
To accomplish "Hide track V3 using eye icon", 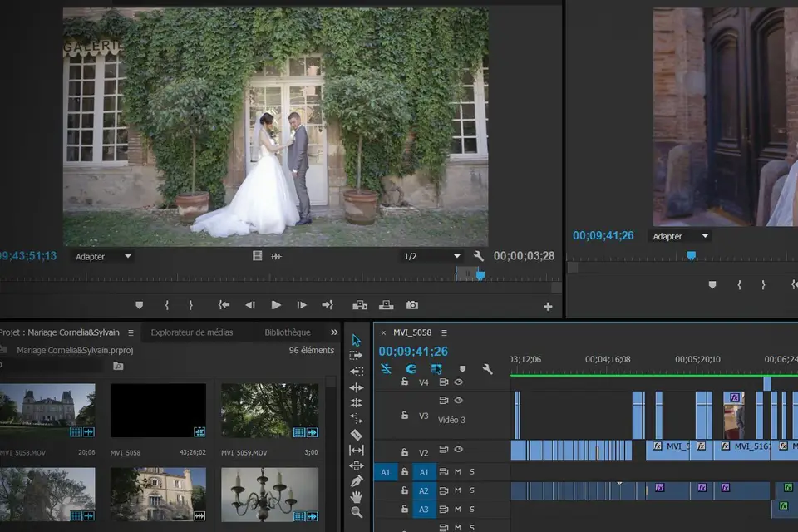I will [458, 401].
